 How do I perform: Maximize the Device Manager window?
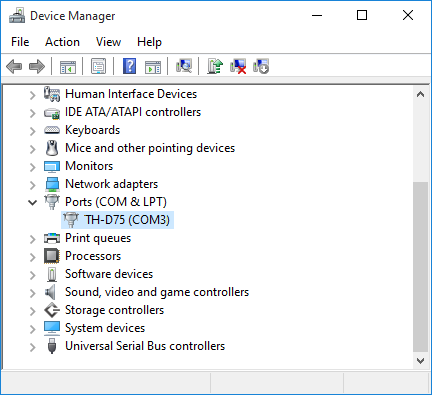[362, 15]
